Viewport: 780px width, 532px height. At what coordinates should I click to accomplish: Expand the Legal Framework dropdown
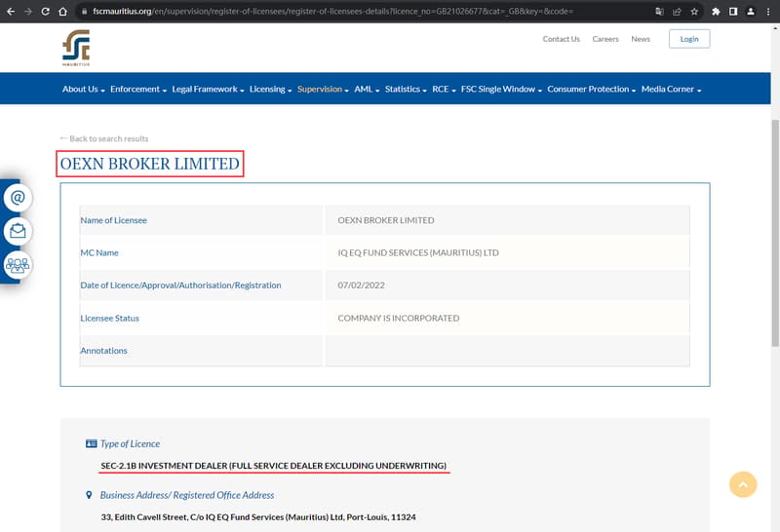point(208,89)
